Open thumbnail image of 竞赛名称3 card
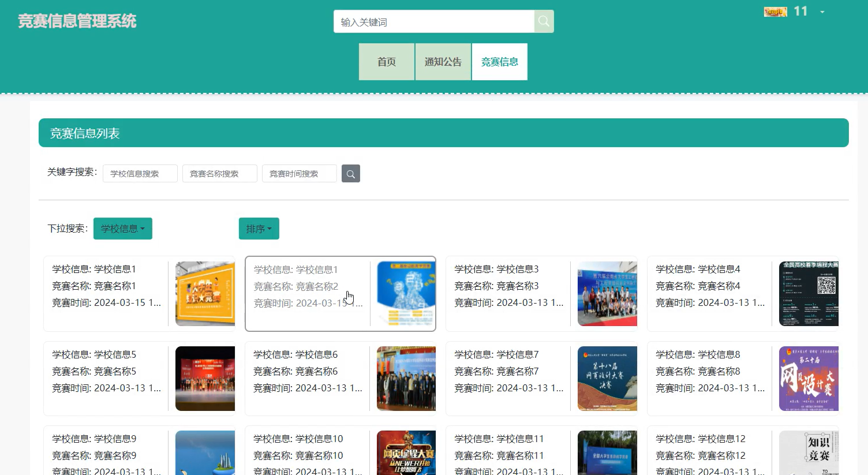 coord(607,294)
